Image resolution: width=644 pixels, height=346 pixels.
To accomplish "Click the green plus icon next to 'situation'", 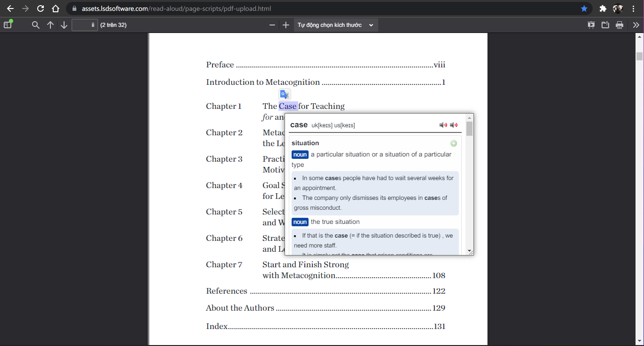I will (454, 143).
